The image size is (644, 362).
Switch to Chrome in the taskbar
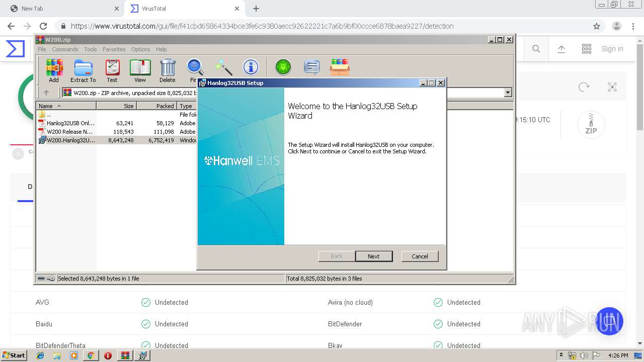click(x=91, y=355)
